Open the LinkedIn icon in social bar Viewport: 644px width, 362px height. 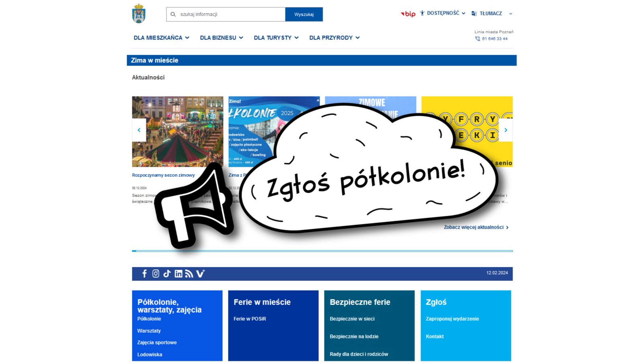[178, 274]
